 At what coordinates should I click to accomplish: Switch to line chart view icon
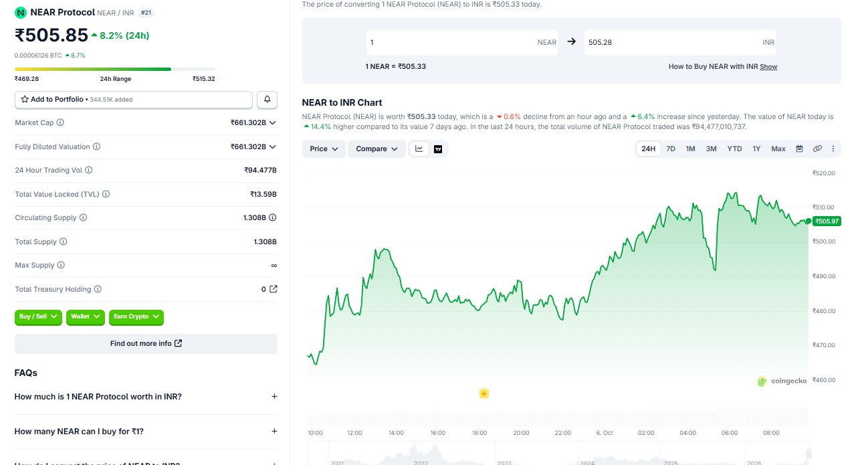[x=419, y=149]
